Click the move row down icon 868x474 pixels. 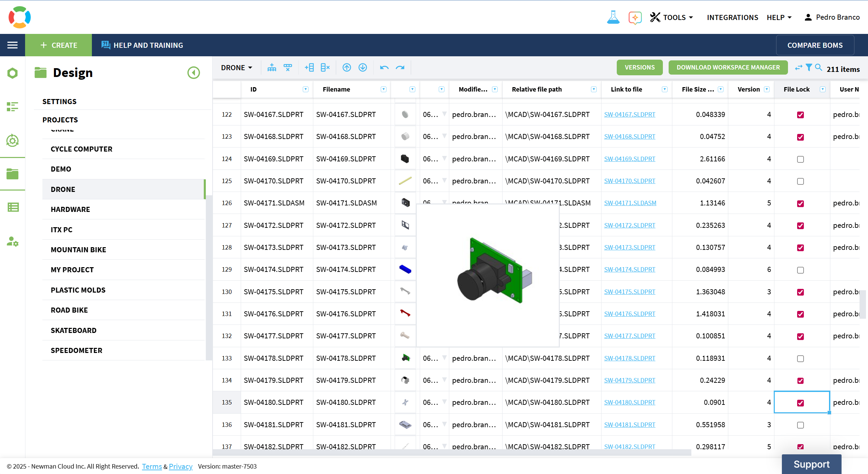coord(362,68)
